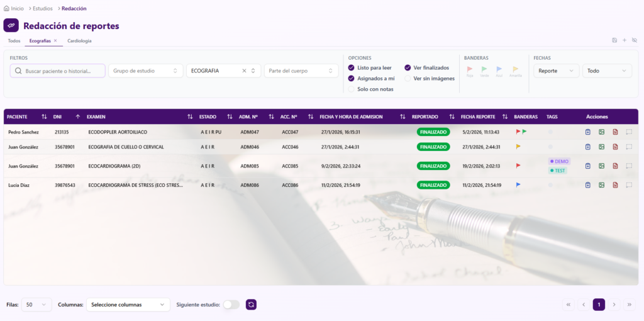644x321 pixels.
Task: Open the Seleccione columnas dropdown
Action: 128,305
